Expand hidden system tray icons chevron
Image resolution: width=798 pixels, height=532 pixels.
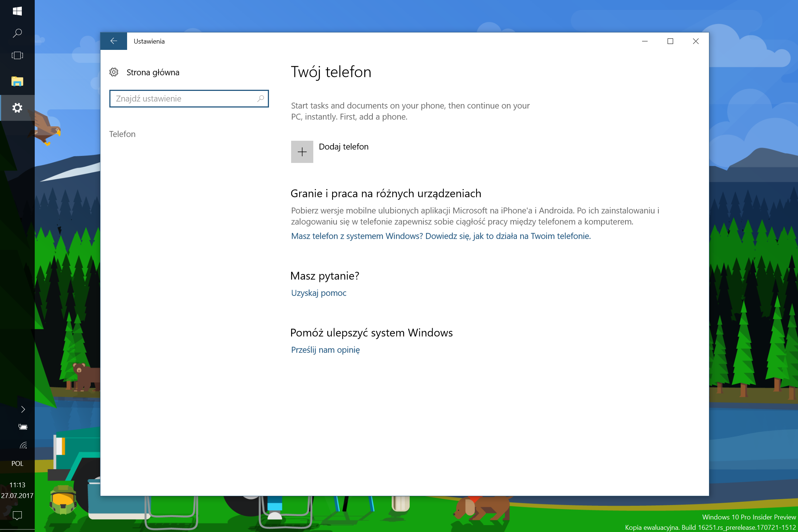tap(23, 409)
